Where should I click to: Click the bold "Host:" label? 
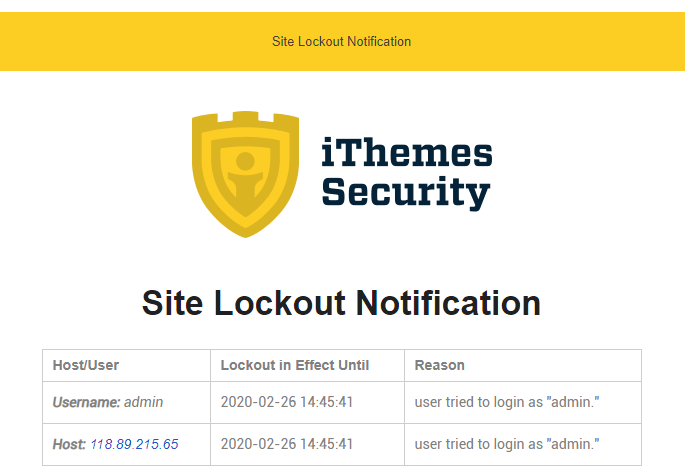69,444
